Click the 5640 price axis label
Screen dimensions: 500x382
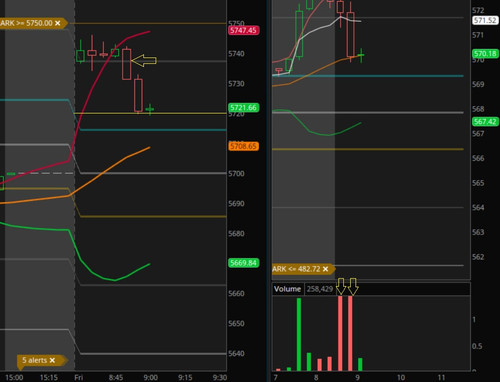pos(236,353)
